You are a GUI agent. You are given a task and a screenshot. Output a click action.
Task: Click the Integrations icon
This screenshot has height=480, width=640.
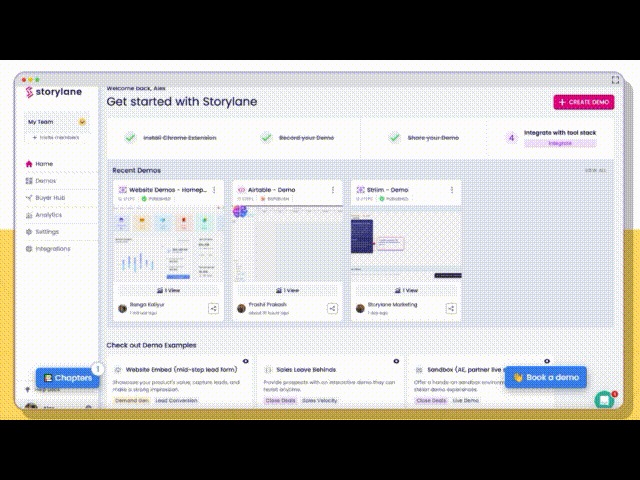[x=29, y=249]
